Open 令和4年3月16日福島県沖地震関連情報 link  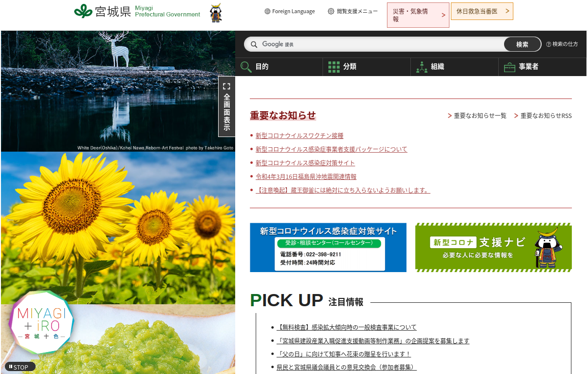(306, 177)
